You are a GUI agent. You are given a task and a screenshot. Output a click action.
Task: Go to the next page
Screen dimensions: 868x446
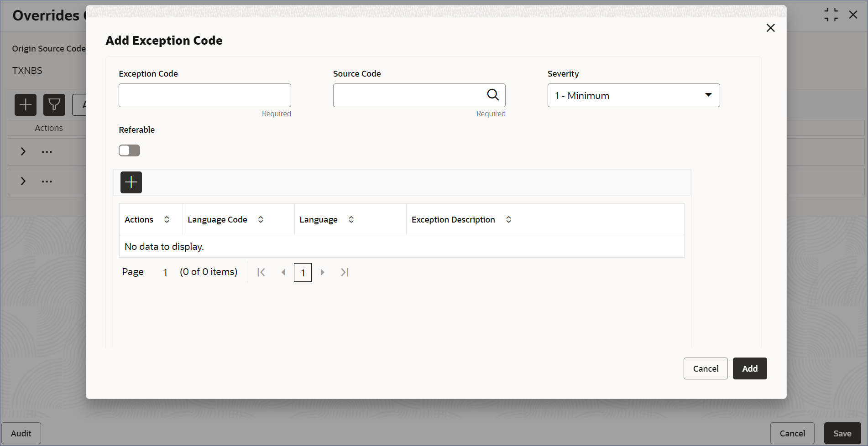pos(322,272)
